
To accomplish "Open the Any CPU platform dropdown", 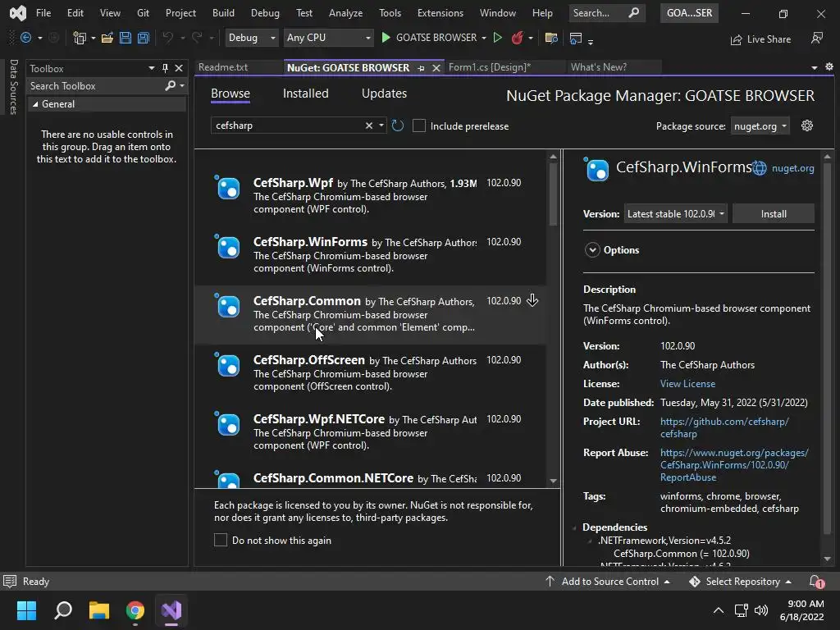I will pyautogui.click(x=328, y=38).
